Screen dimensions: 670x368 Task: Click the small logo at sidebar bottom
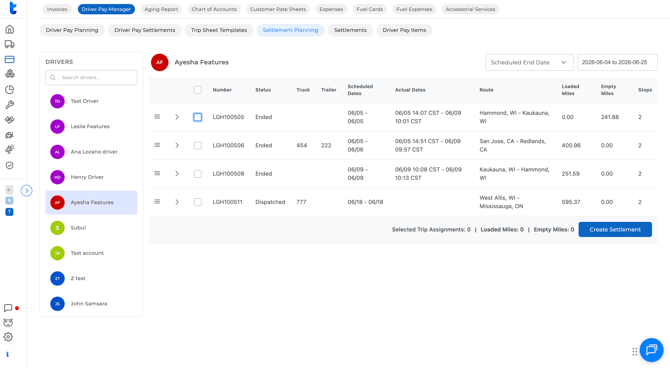click(7, 354)
